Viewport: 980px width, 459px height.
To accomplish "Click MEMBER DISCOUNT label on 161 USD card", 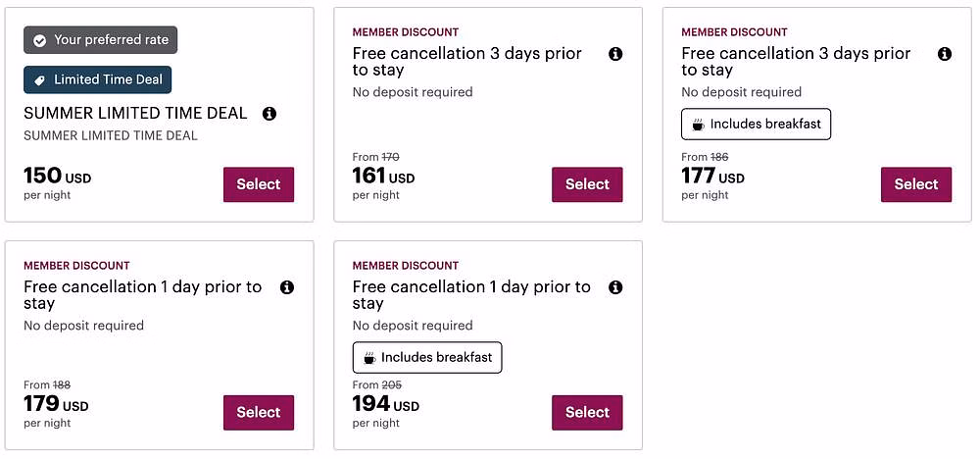I will 406,32.
